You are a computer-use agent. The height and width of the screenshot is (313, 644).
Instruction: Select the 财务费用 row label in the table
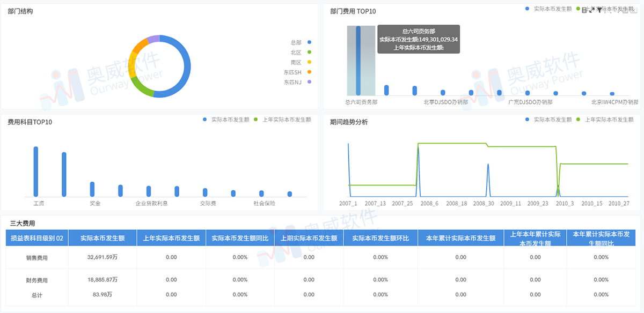point(37,280)
